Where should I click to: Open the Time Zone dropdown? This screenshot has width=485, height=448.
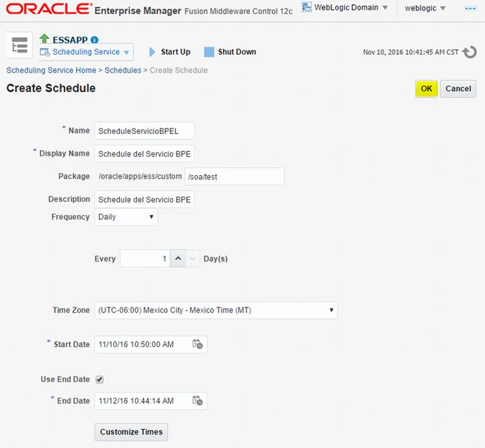216,310
